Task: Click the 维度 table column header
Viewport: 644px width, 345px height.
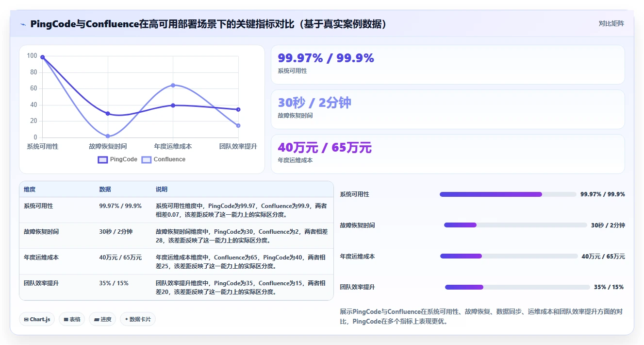Action: pyautogui.click(x=30, y=189)
